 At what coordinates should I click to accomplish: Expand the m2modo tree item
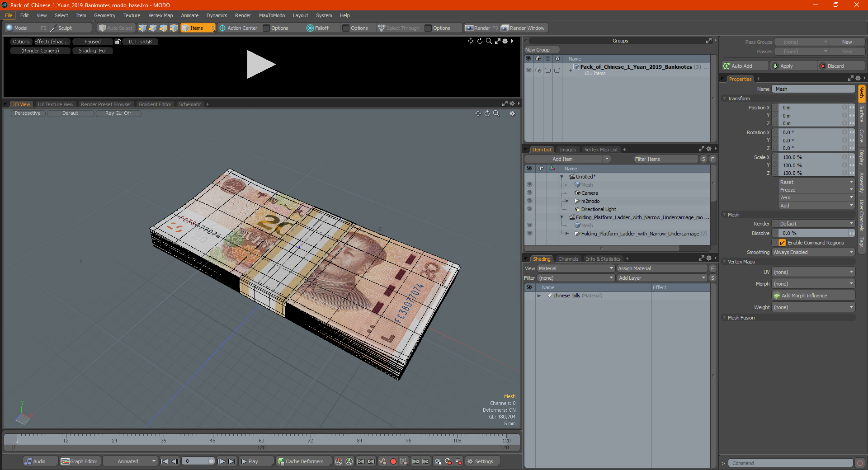point(567,201)
